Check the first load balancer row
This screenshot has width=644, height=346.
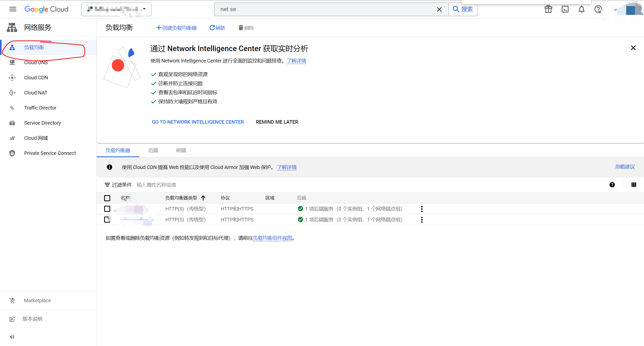[107, 209]
